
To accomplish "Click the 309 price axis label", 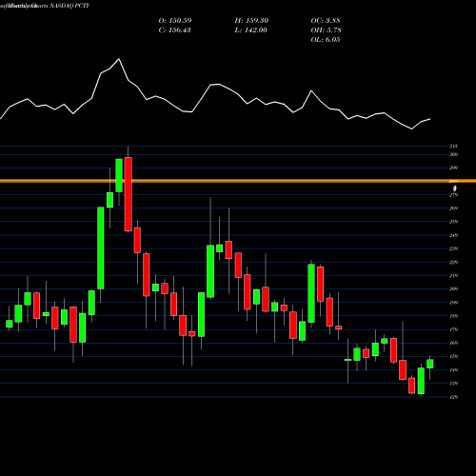I will tap(453, 154).
